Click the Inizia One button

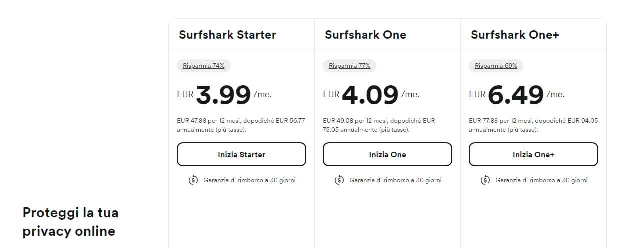tap(387, 154)
